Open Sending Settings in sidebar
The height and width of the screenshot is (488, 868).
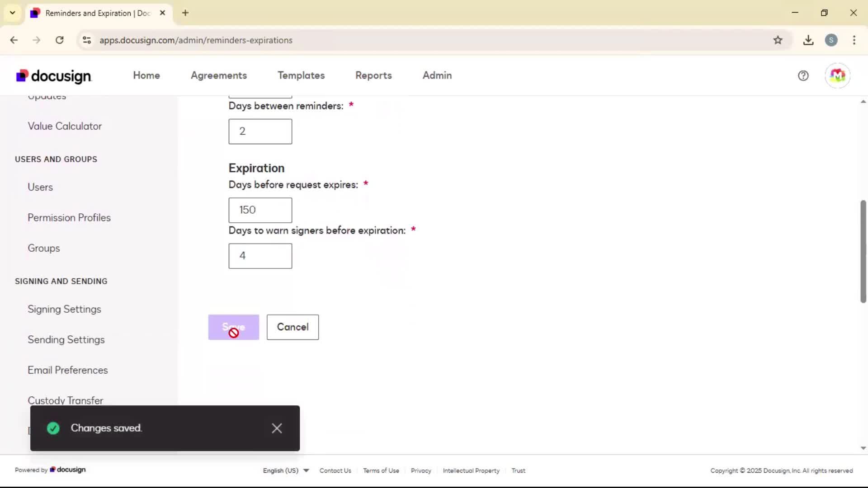[x=66, y=340]
